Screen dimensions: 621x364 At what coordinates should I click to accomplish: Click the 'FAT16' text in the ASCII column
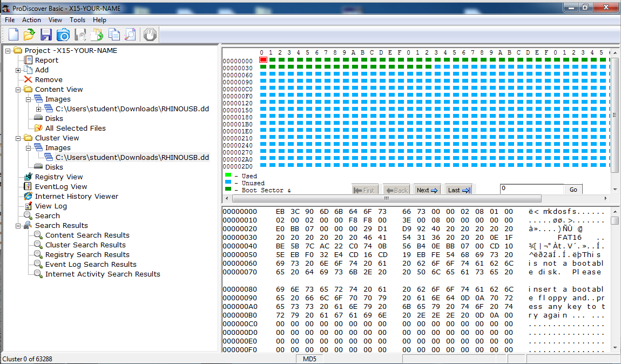pos(570,237)
